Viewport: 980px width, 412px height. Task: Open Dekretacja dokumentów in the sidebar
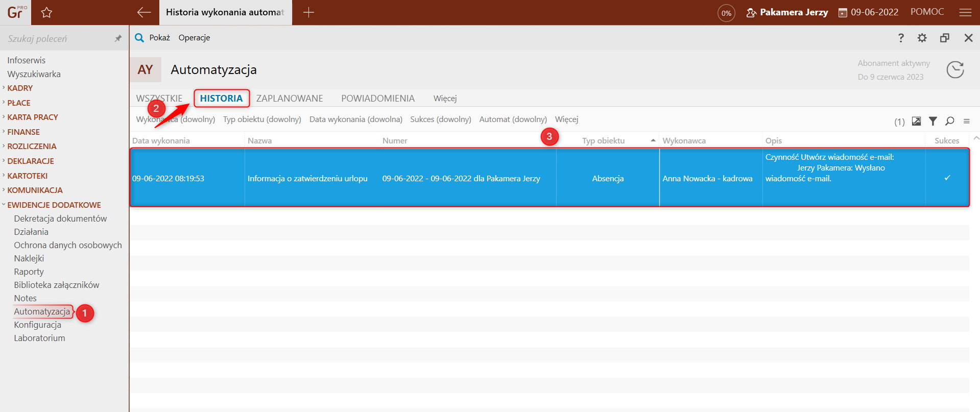point(60,219)
